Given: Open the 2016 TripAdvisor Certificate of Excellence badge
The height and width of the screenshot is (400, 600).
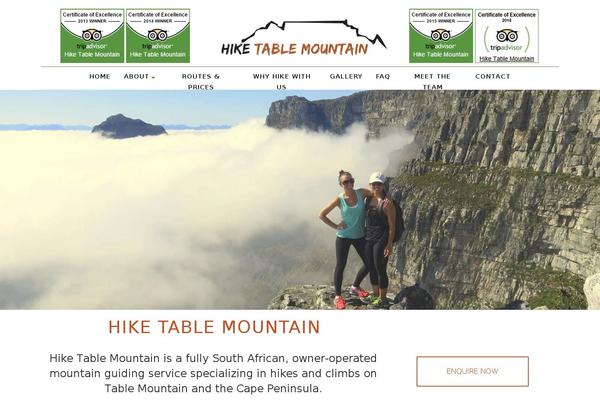Looking at the screenshot, I should (507, 36).
